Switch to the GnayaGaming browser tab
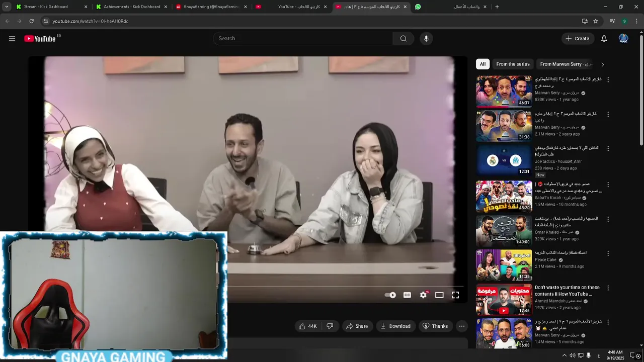 tap(211, 7)
